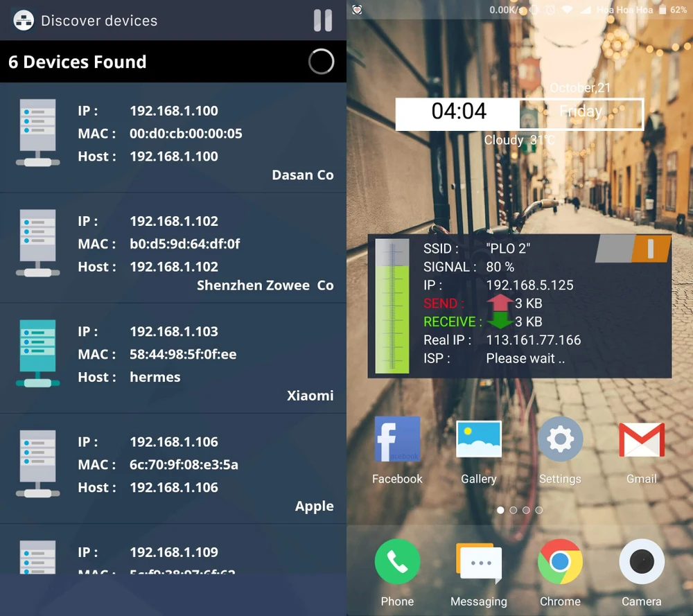Tap the red SEND upload arrow
Screen dimensions: 693x616
click(500, 303)
